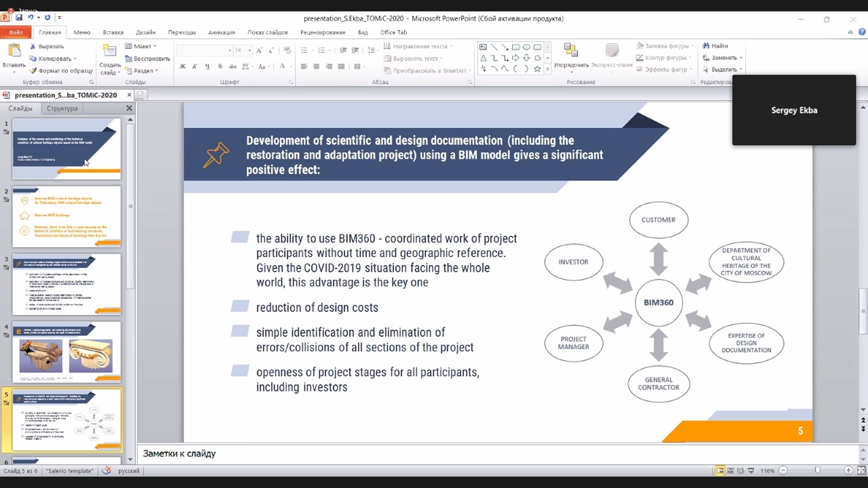Click the Arrange (Упорядочить) icon

click(x=571, y=51)
